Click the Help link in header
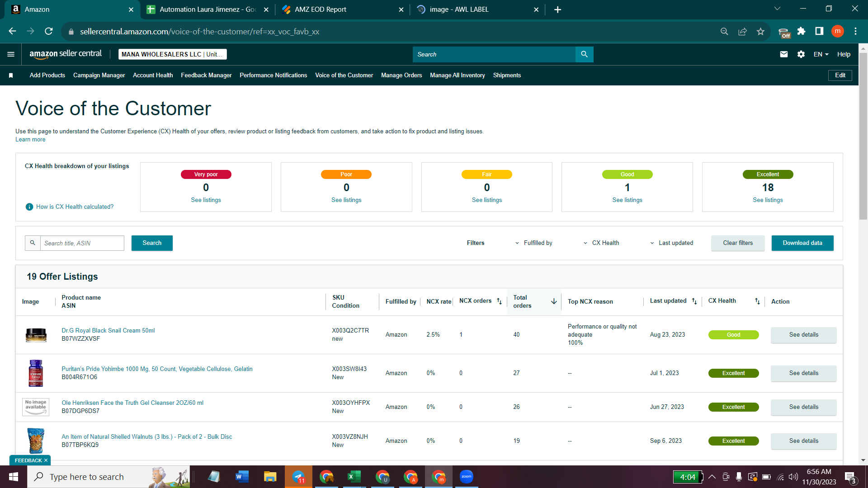The image size is (868, 488). (844, 54)
